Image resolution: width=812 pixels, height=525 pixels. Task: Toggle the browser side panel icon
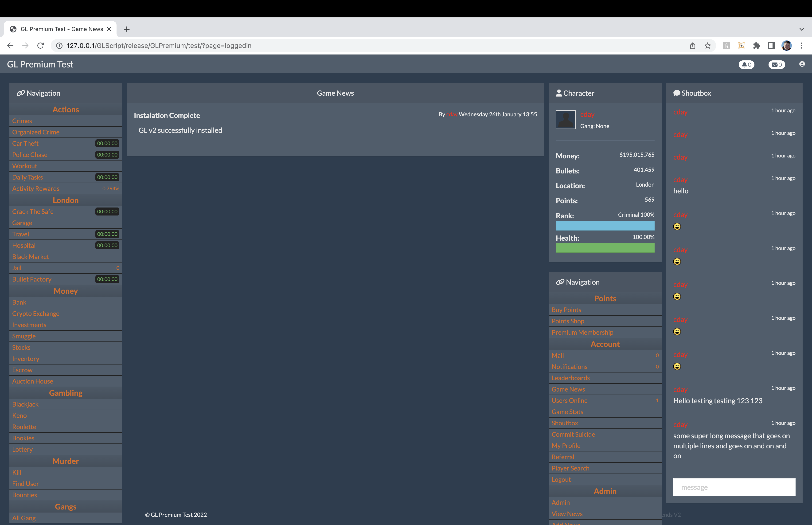point(771,45)
